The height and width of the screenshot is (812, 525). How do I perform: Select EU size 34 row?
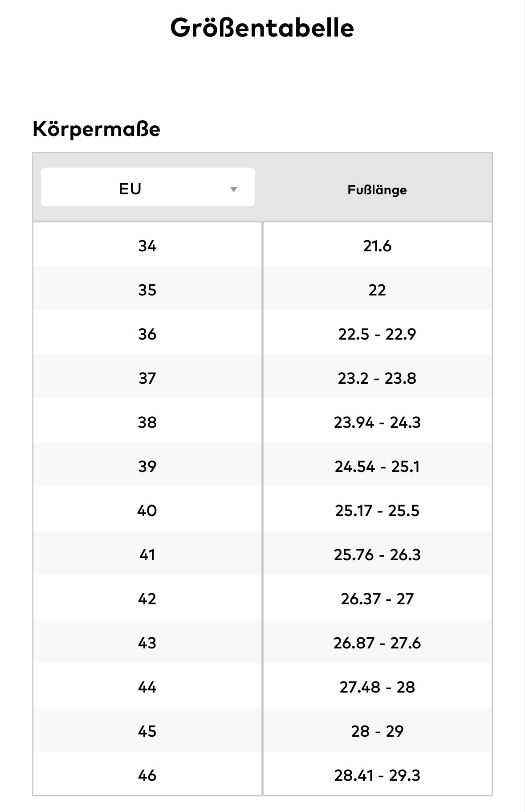147,246
